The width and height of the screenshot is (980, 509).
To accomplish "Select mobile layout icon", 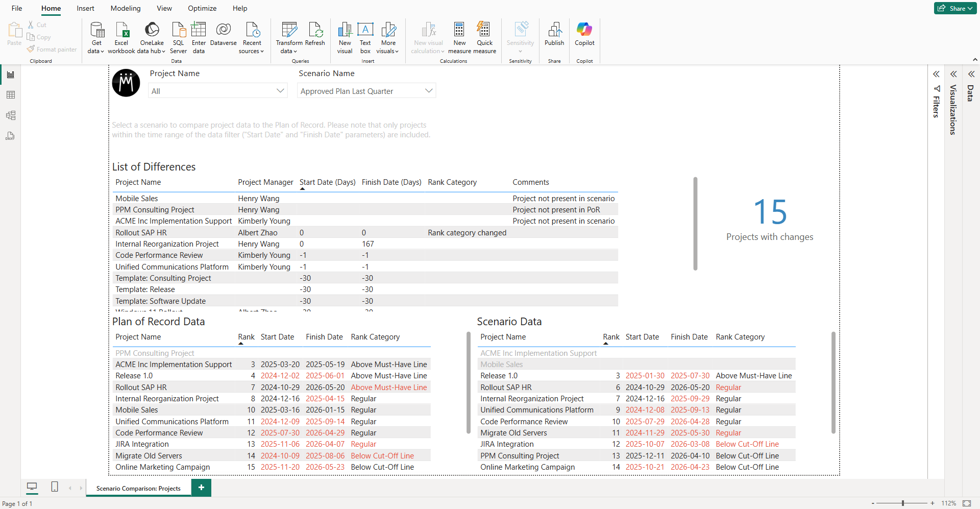I will point(55,487).
